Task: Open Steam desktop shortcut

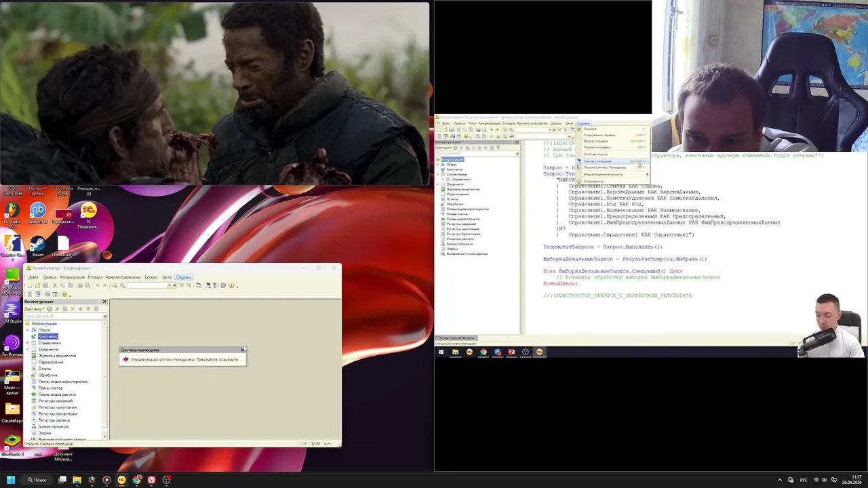Action: pyautogui.click(x=38, y=247)
